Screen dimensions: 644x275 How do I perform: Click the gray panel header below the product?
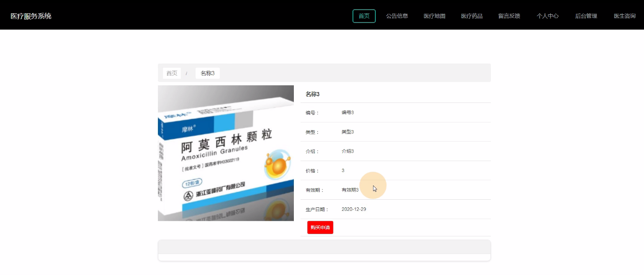coord(324,247)
